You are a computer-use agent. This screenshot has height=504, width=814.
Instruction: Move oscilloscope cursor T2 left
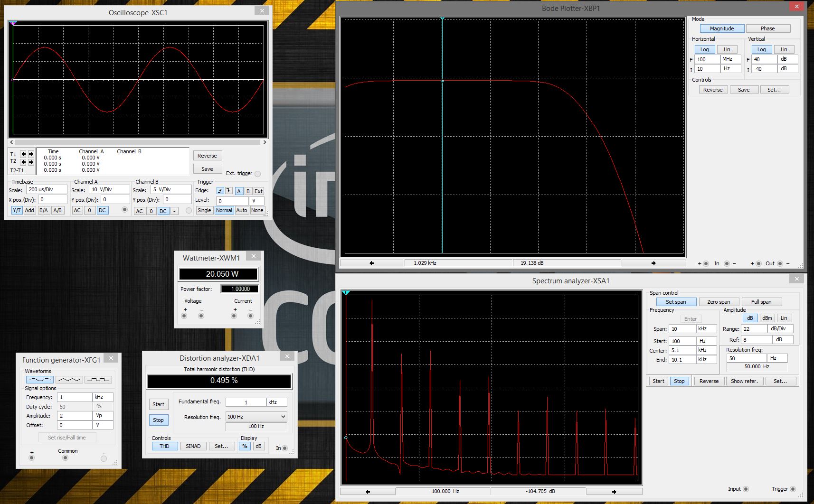click(23, 162)
